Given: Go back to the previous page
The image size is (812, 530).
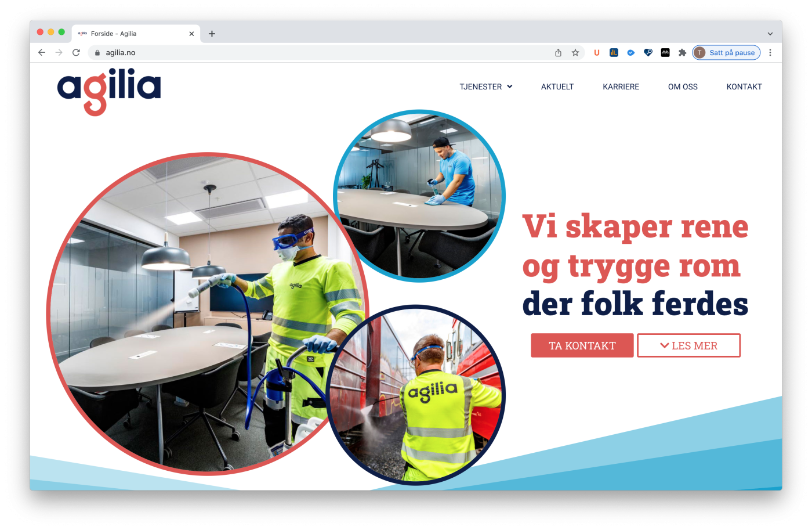Looking at the screenshot, I should pyautogui.click(x=42, y=52).
